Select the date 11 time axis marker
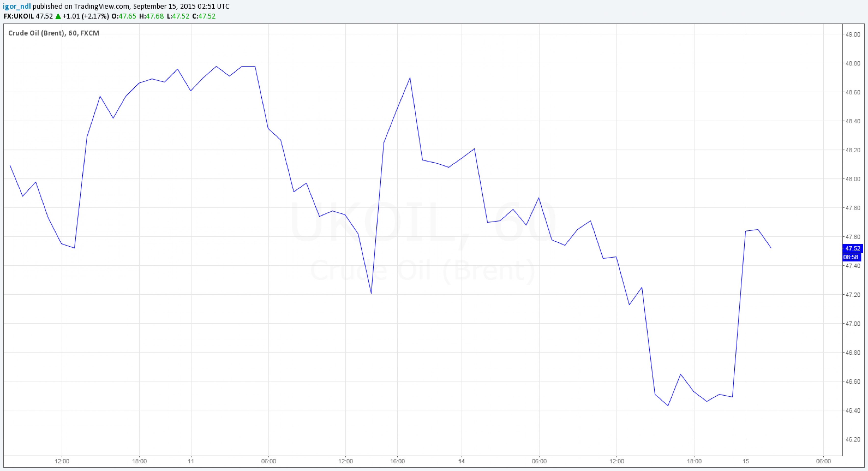This screenshot has height=471, width=868. (191, 461)
